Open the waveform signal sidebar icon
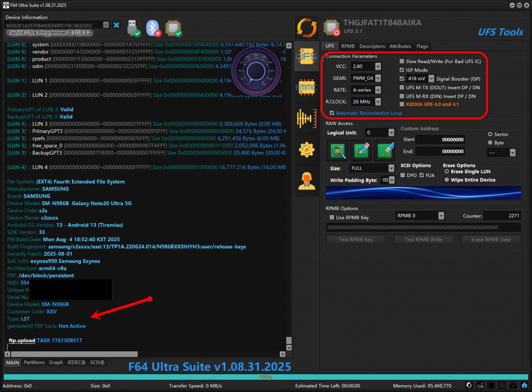The width and height of the screenshot is (532, 392). [307, 118]
